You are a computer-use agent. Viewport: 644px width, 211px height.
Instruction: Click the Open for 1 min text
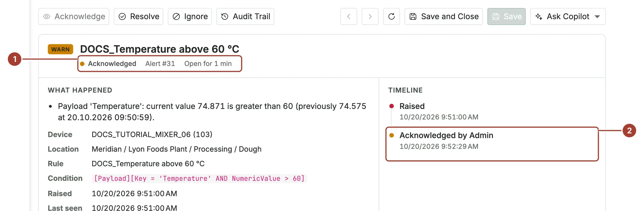point(208,64)
